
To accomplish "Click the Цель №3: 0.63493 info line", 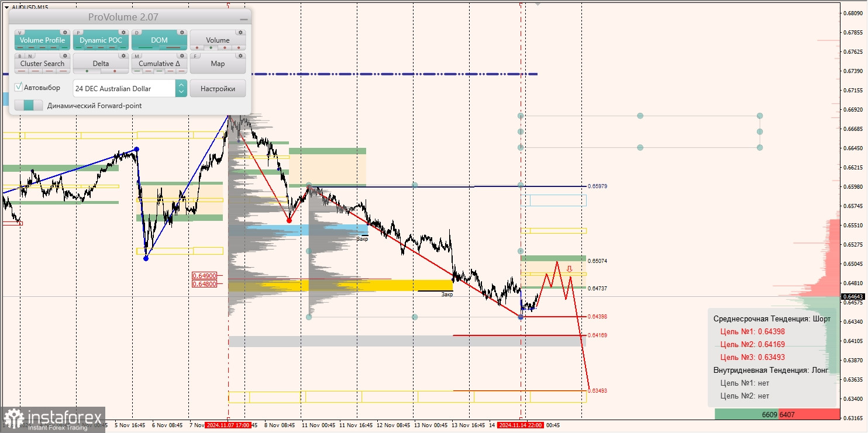I will click(x=752, y=357).
